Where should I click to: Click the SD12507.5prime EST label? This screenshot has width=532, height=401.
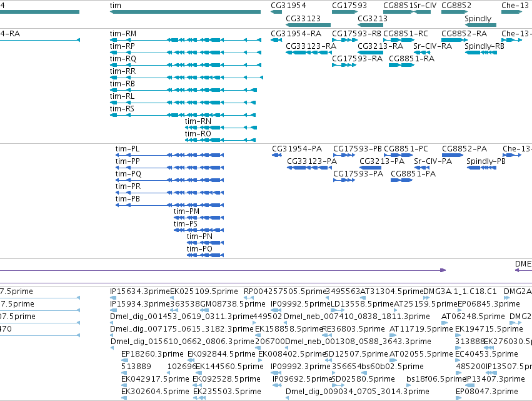coord(356,354)
